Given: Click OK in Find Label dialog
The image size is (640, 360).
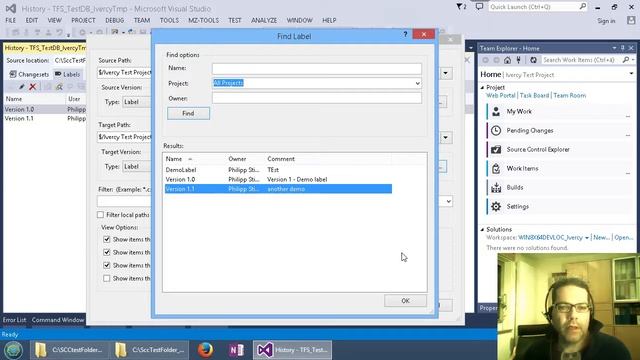Looking at the screenshot, I should point(405,301).
